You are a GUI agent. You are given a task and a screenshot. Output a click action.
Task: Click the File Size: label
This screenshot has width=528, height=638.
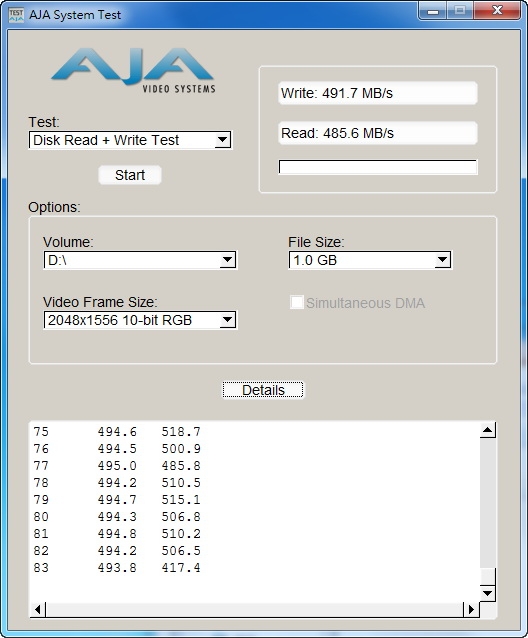tap(316, 242)
